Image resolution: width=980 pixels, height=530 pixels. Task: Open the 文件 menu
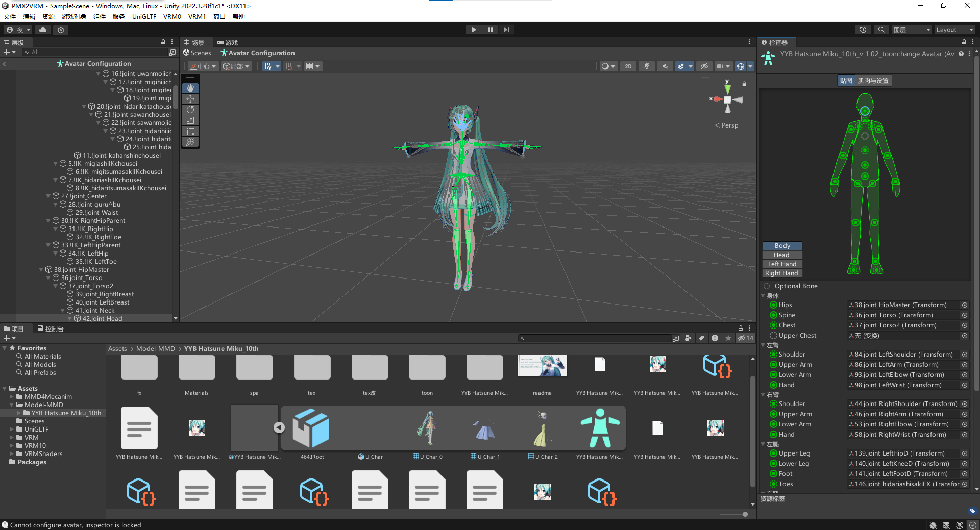pos(10,16)
